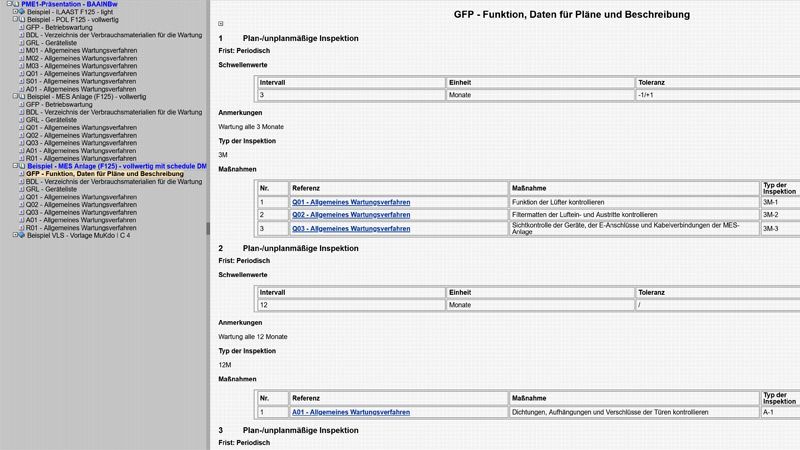Select M02 - Allgemeines Wartungsverfahren in the tree
800x450 pixels.
pos(81,58)
